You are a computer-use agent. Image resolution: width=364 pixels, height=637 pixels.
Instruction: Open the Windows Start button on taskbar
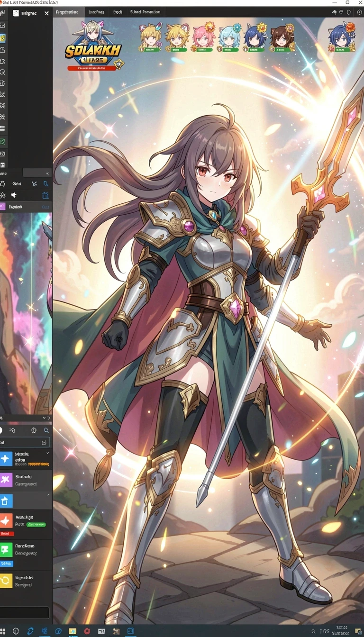pos(3,631)
